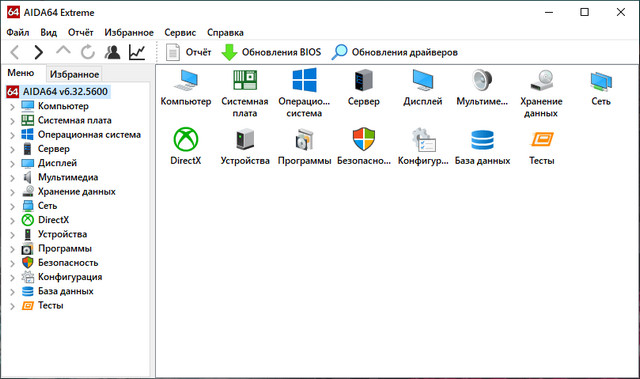Expand the База данных tree node arrow
640x379 pixels.
point(12,292)
